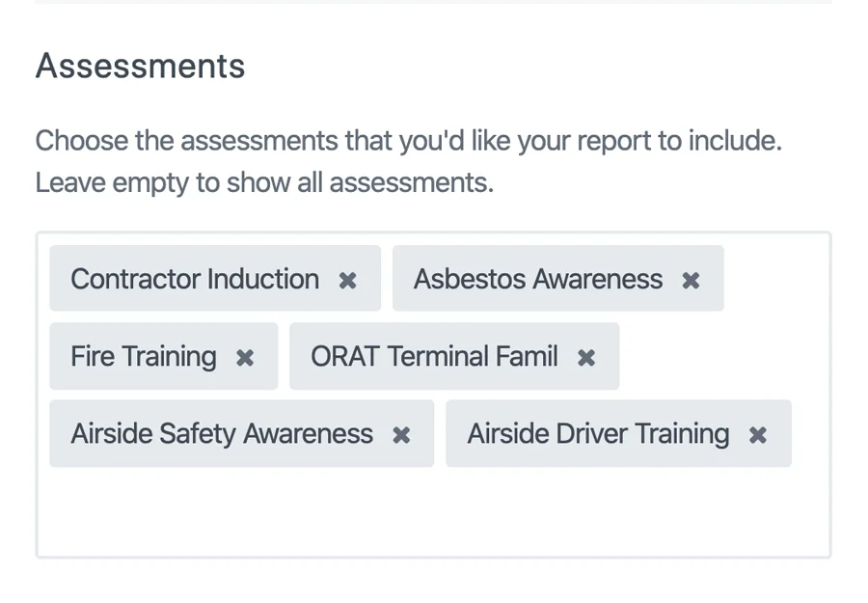This screenshot has height=603, width=868.
Task: Click the Assessments section heading
Action: coord(139,66)
